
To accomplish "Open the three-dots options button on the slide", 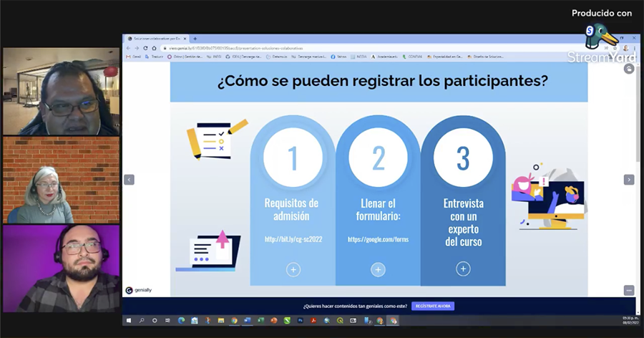I will pyautogui.click(x=629, y=290).
